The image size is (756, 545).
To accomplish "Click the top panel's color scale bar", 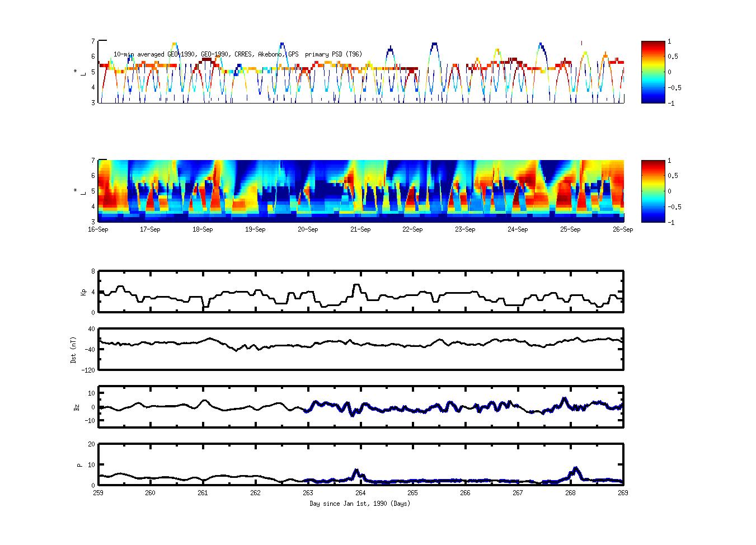I will click(x=652, y=72).
